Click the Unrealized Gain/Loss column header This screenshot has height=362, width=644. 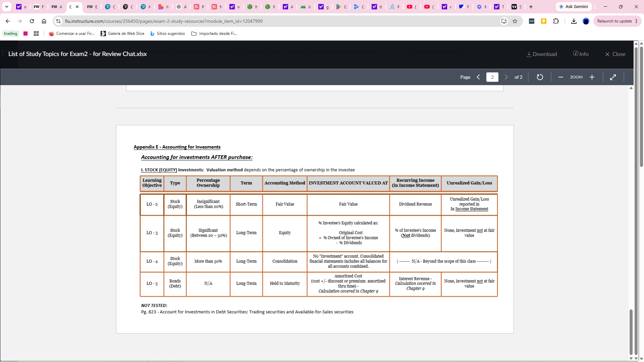coord(469,183)
